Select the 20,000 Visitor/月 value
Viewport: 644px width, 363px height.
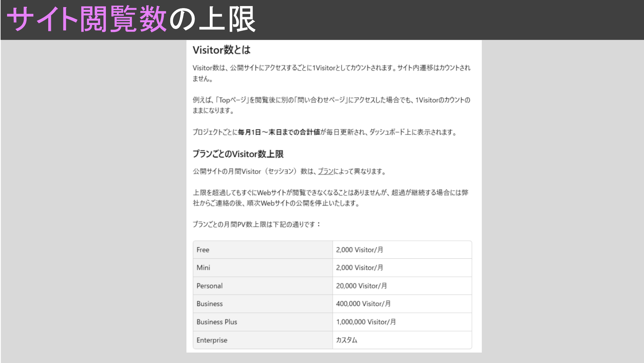pos(361,286)
